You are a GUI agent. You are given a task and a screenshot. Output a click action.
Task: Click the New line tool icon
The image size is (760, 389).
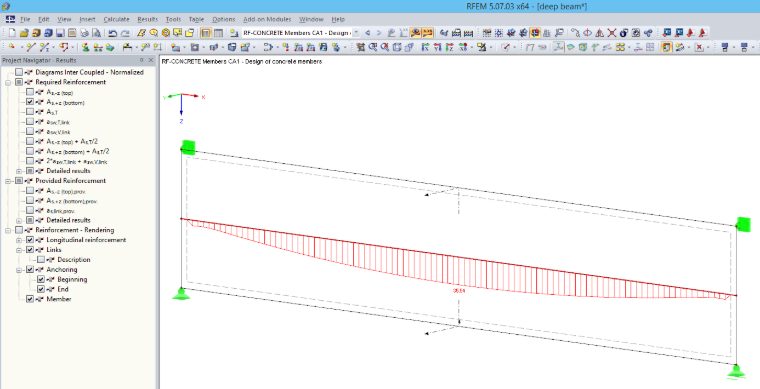tap(31, 47)
